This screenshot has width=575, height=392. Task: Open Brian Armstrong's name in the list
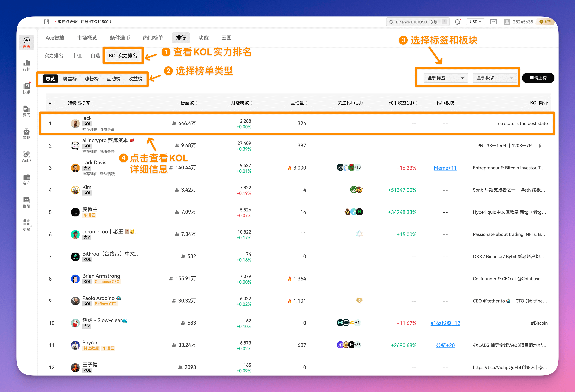(x=101, y=276)
